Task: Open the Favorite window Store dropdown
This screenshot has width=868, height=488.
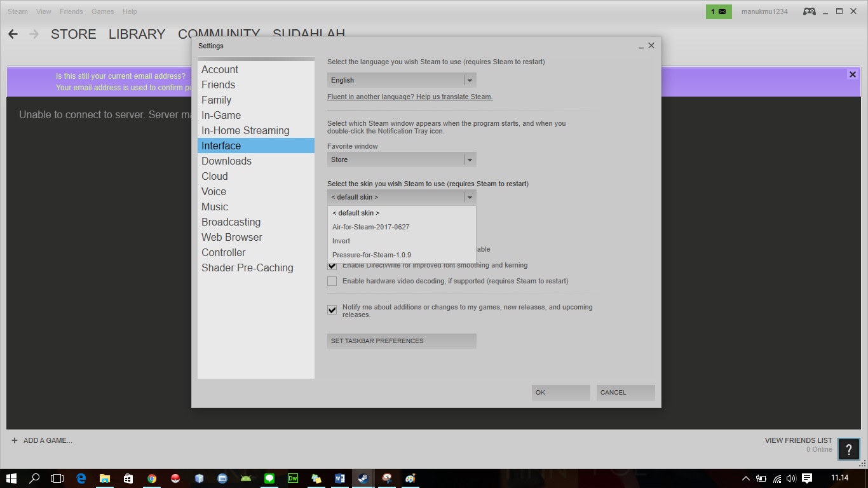Action: tap(402, 159)
